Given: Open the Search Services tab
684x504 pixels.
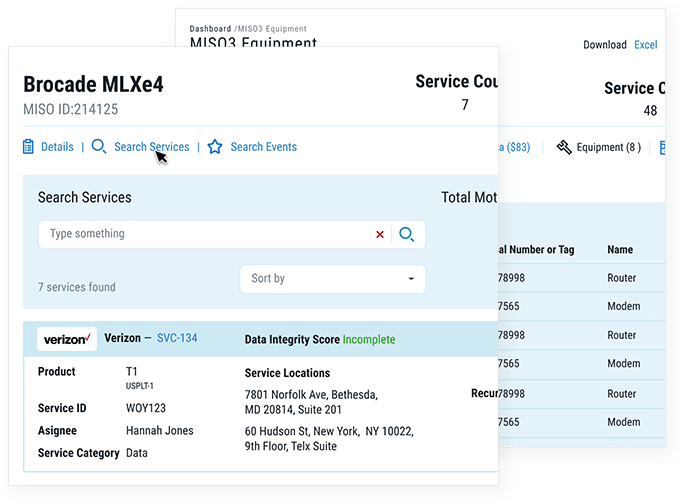Looking at the screenshot, I should pyautogui.click(x=152, y=147).
